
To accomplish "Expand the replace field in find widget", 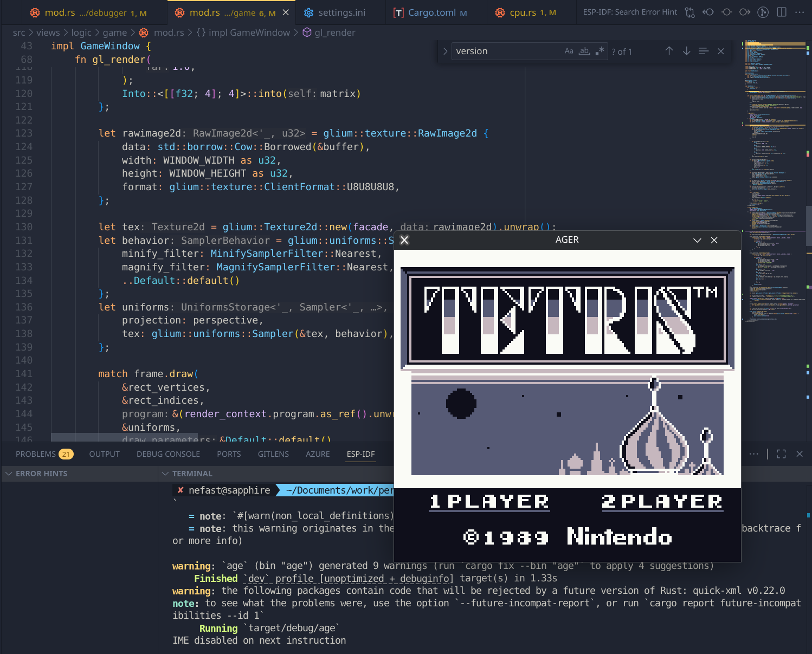I will (445, 51).
